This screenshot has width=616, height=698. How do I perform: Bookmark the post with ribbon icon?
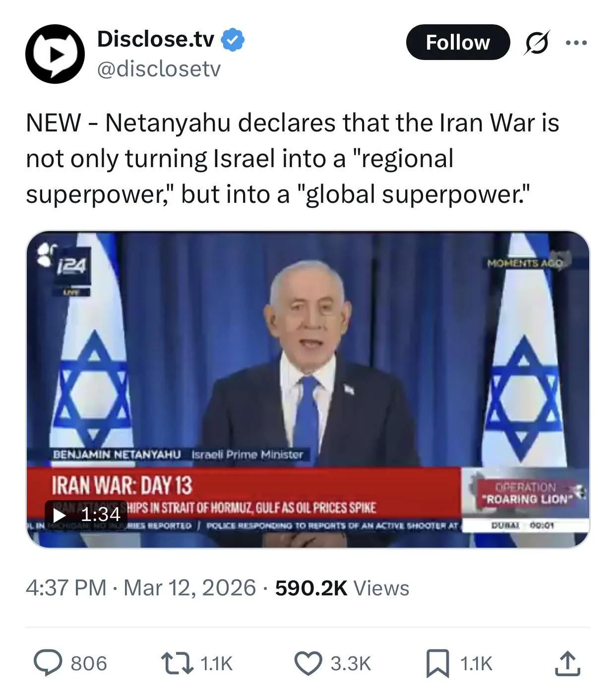[x=437, y=663]
